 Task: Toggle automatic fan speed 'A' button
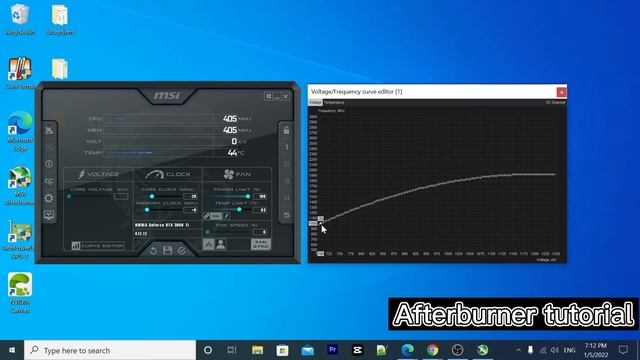[x=208, y=244]
